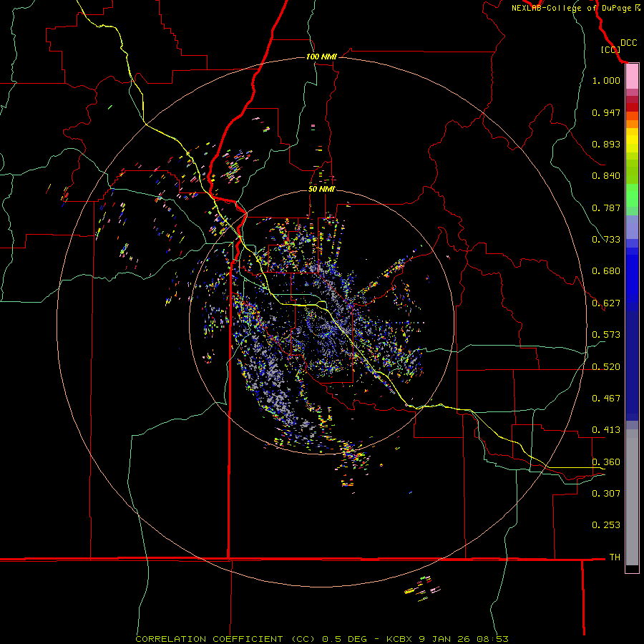
Task: Pick the gray color bar segment
Action: coord(632,497)
